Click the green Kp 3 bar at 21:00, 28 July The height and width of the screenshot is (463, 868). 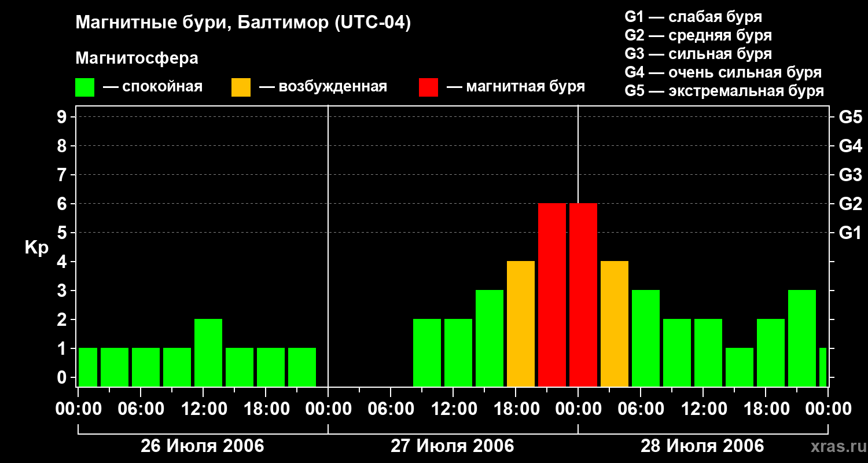[x=802, y=339]
